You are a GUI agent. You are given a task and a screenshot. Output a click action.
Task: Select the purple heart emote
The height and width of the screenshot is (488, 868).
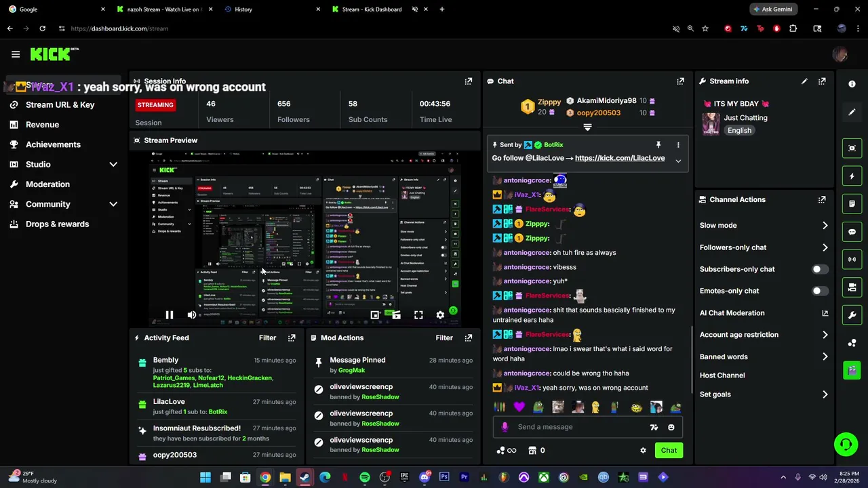point(519,407)
